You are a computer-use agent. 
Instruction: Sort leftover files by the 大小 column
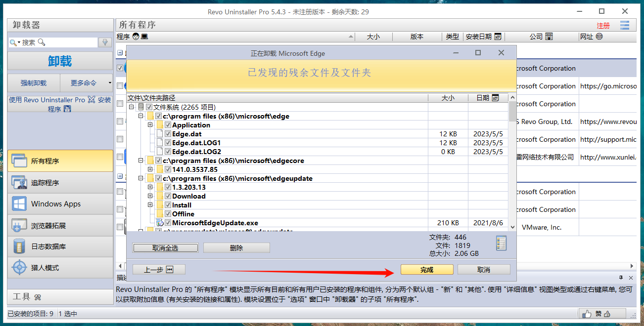tap(448, 98)
